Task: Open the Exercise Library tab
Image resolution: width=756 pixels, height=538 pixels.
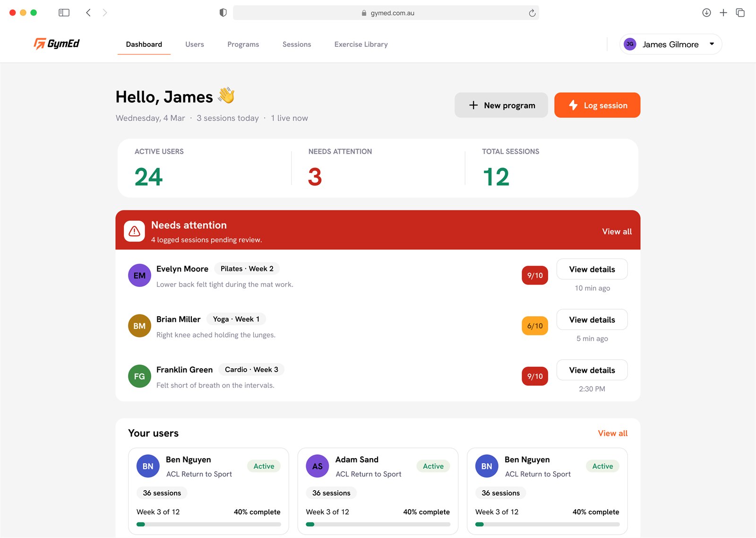Action: click(361, 44)
